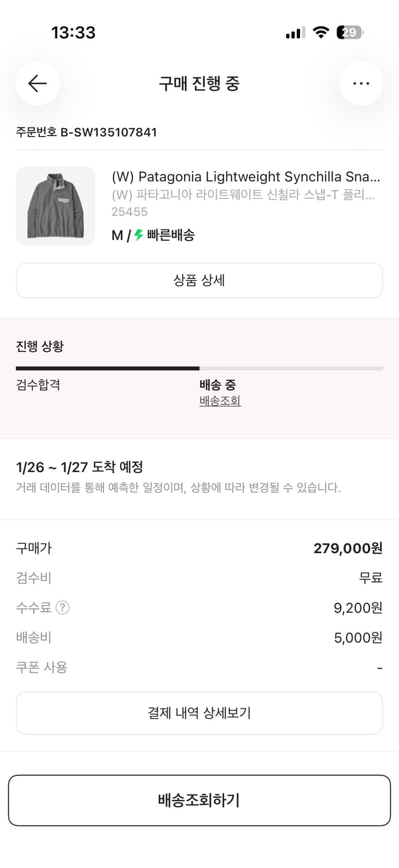Select the order number B-SW135107841

[x=86, y=132]
